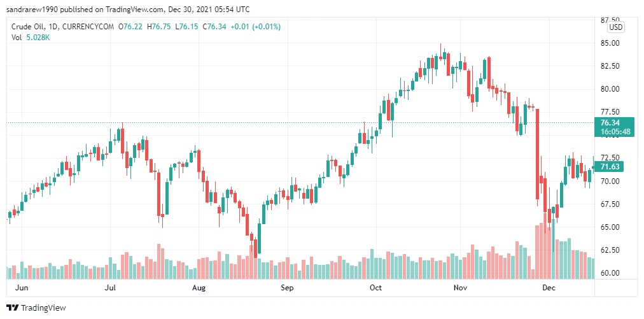Click the USD currency label
The width and height of the screenshot is (644, 319).
point(616,27)
